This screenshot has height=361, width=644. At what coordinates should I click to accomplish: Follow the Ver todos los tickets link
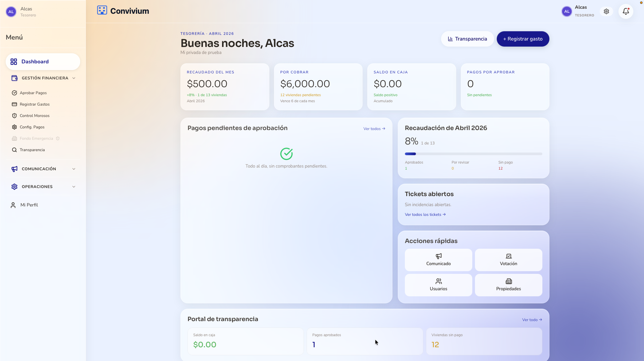point(425,215)
